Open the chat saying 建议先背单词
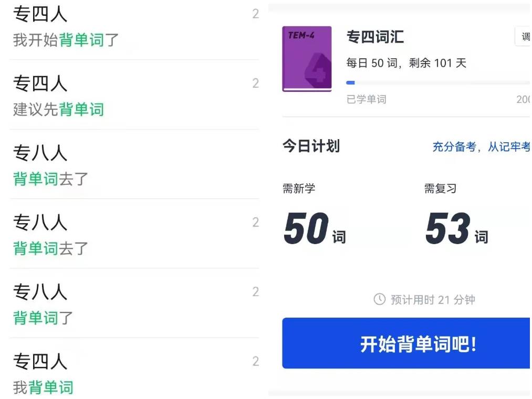This screenshot has height=399, width=532. pos(134,96)
